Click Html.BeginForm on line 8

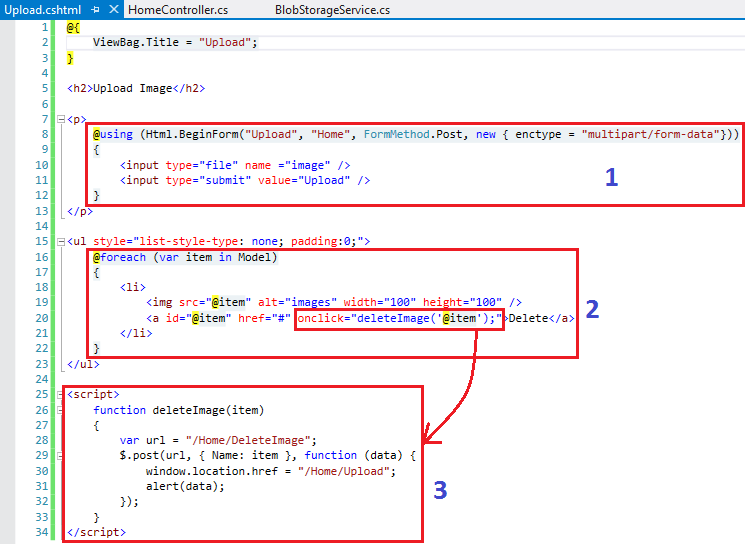click(192, 134)
